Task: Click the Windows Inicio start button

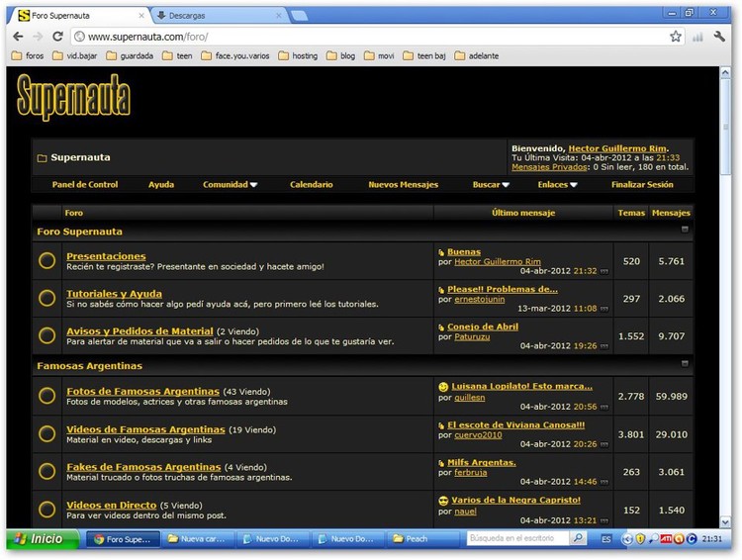Action: (38, 539)
